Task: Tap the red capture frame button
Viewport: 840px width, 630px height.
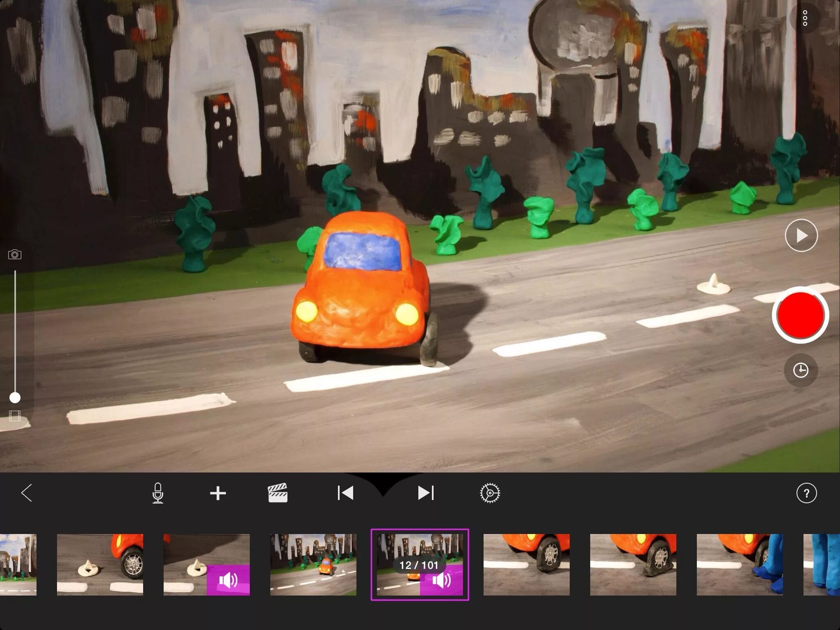Action: coord(800,315)
